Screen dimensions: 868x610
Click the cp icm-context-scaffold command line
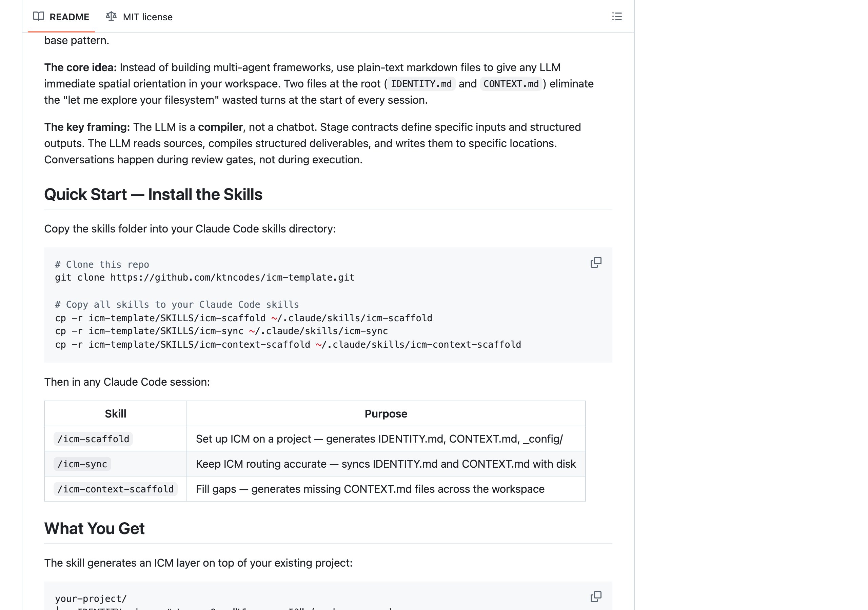288,345
